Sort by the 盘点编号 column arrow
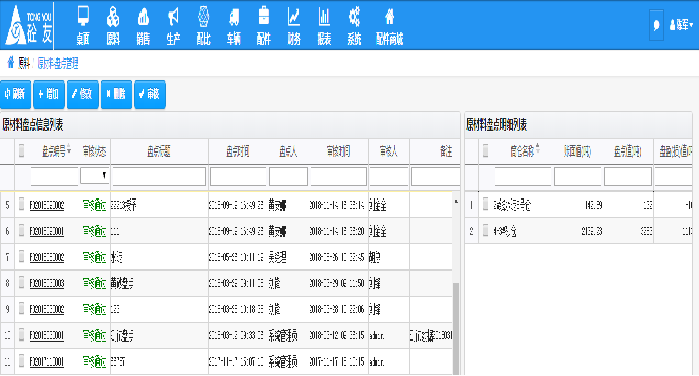This screenshot has height=376, width=699. [x=69, y=148]
